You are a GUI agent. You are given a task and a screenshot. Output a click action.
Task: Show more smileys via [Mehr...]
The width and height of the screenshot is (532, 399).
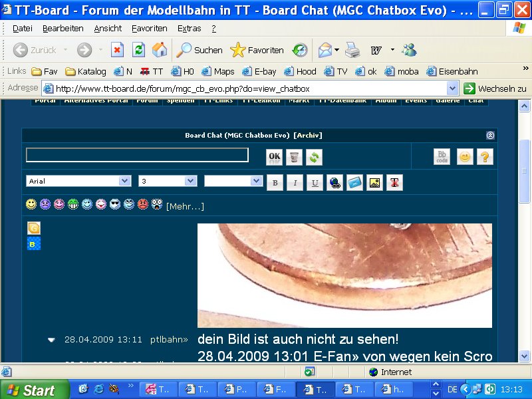[x=185, y=206]
